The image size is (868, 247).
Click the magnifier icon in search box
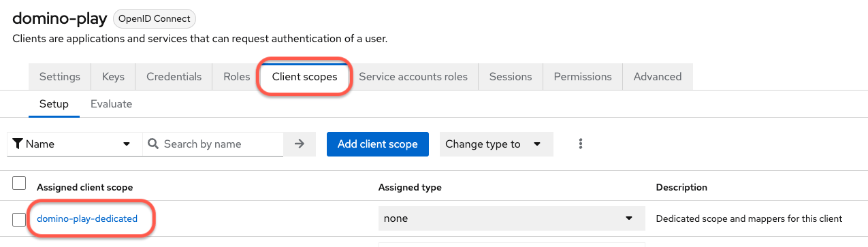[153, 144]
